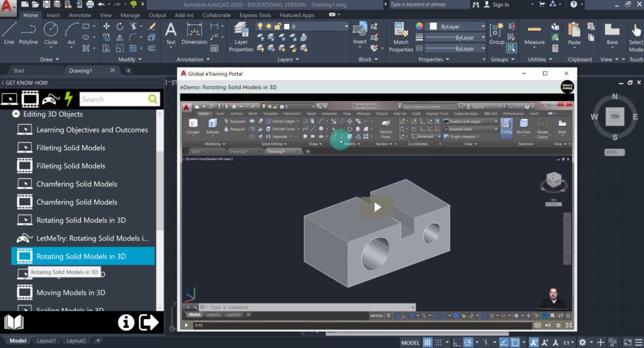Open the Home ribbon tab
This screenshot has height=348, width=644.
pyautogui.click(x=30, y=15)
